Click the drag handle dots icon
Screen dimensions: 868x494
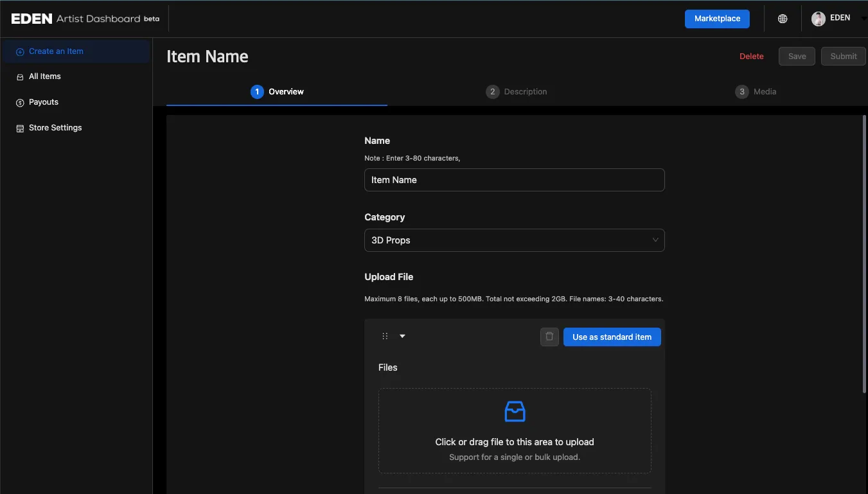[x=385, y=336]
